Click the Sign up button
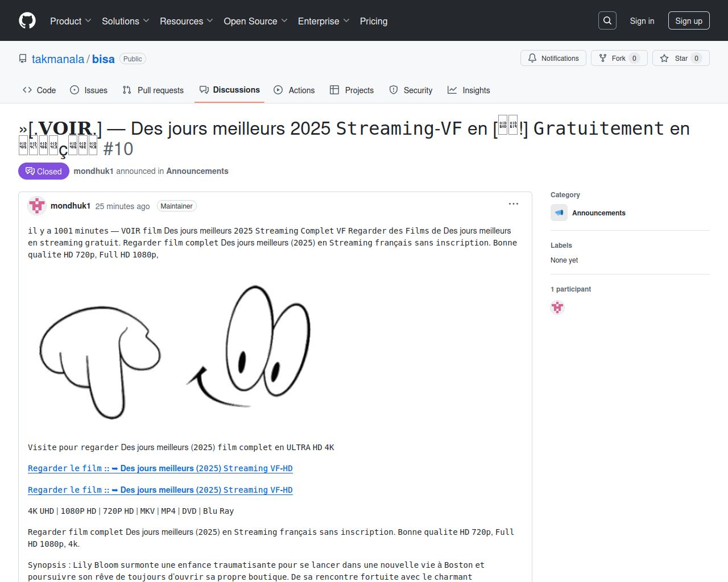This screenshot has height=582, width=728. pyautogui.click(x=689, y=20)
